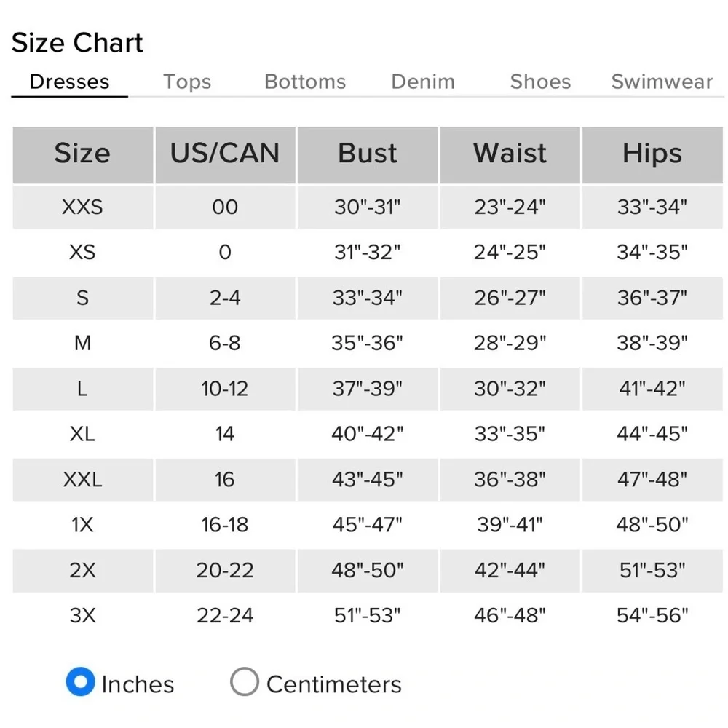Switch to the Denim size chart tab
This screenshot has width=728, height=728.
click(x=423, y=82)
